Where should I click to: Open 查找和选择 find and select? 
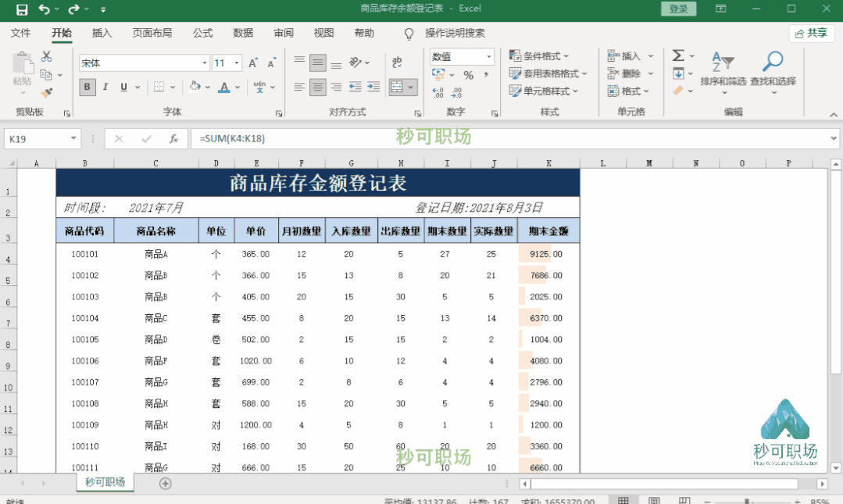pos(773,73)
